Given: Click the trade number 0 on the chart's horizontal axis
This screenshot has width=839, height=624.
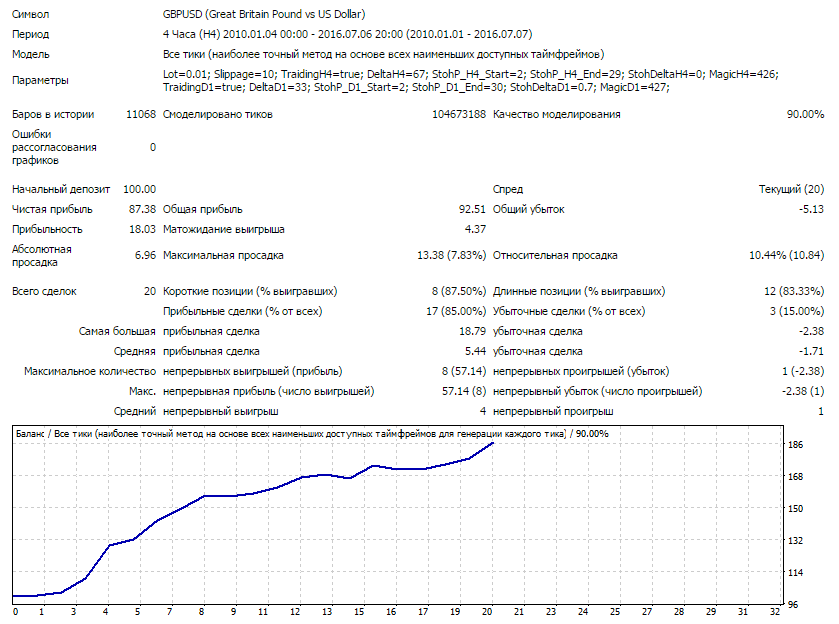Looking at the screenshot, I should click(15, 612).
